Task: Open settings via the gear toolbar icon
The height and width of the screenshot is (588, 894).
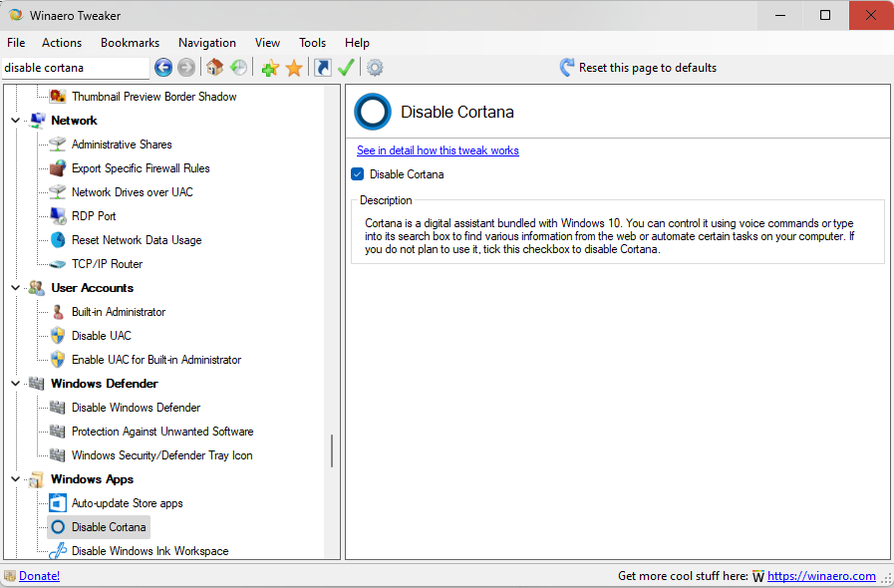Action: point(375,68)
